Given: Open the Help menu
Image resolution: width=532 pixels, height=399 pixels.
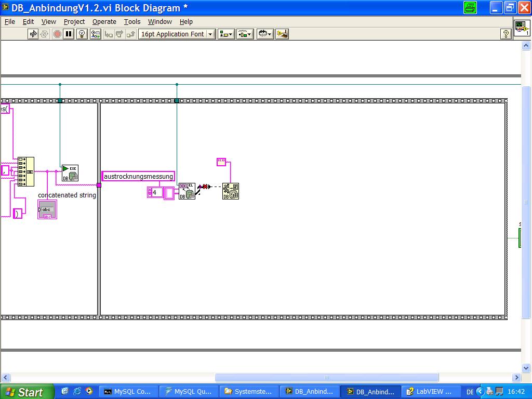Looking at the screenshot, I should 186,22.
